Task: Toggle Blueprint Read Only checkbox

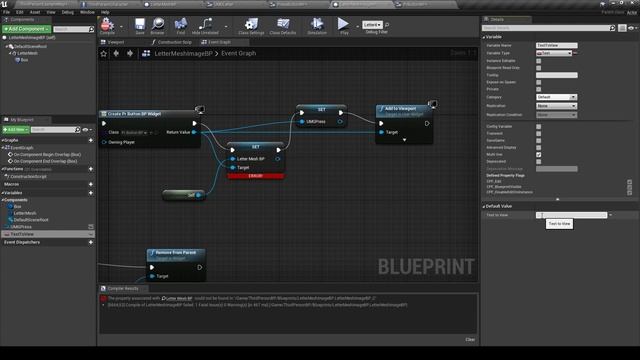Action: 538,68
